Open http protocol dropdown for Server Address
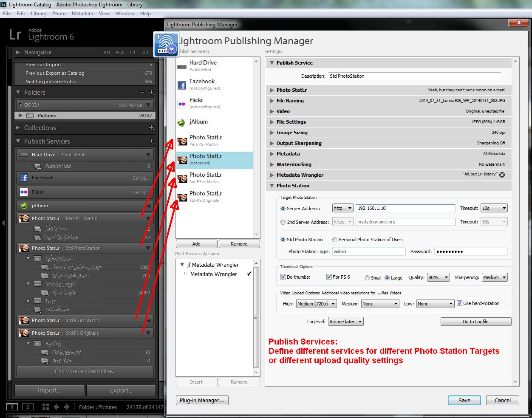Screen dimensions: 532x418 click(x=342, y=208)
